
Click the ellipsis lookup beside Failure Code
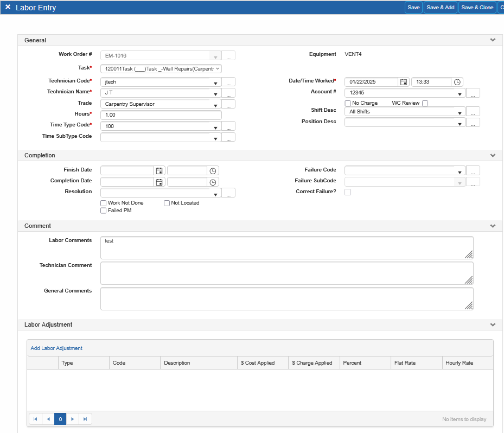pos(473,170)
